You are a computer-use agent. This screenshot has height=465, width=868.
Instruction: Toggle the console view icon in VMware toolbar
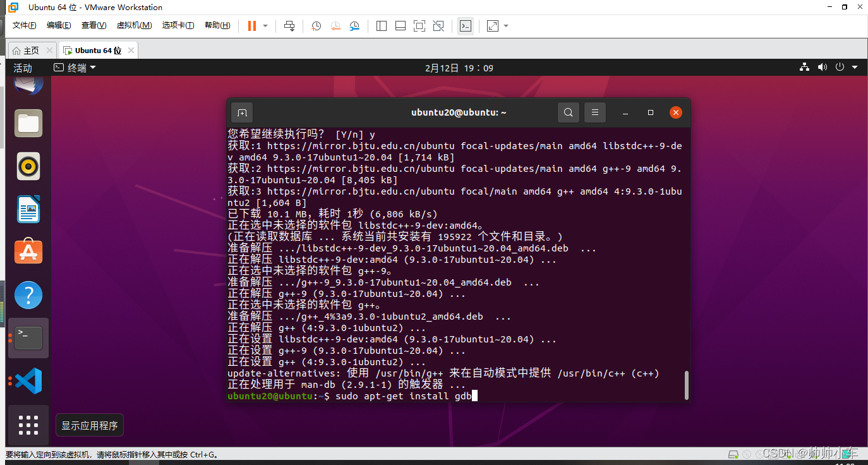[466, 26]
